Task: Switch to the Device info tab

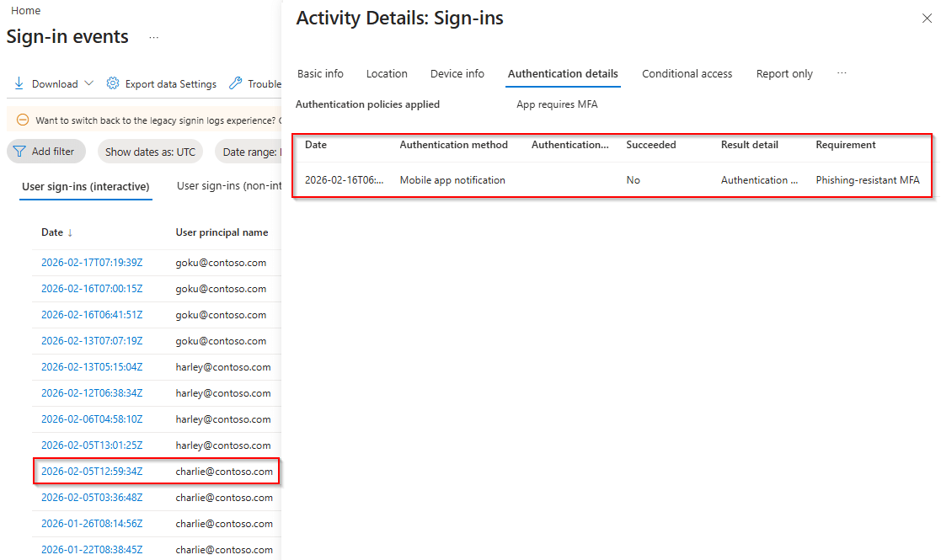Action: (457, 73)
